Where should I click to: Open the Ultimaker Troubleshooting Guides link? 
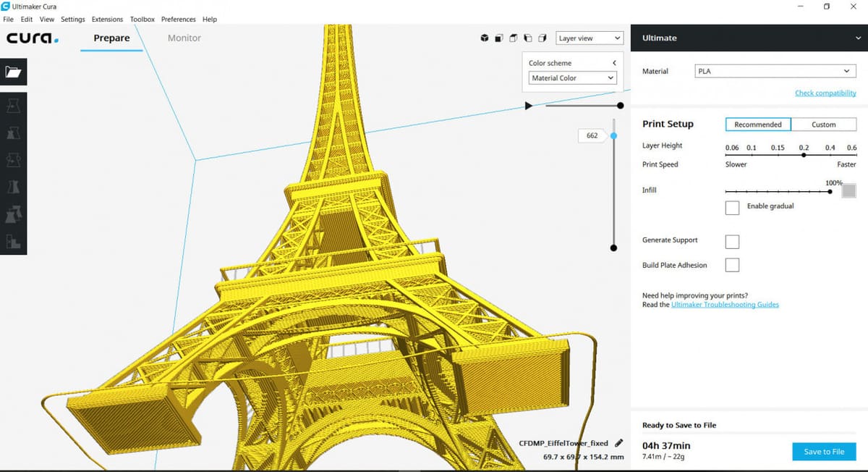(725, 305)
